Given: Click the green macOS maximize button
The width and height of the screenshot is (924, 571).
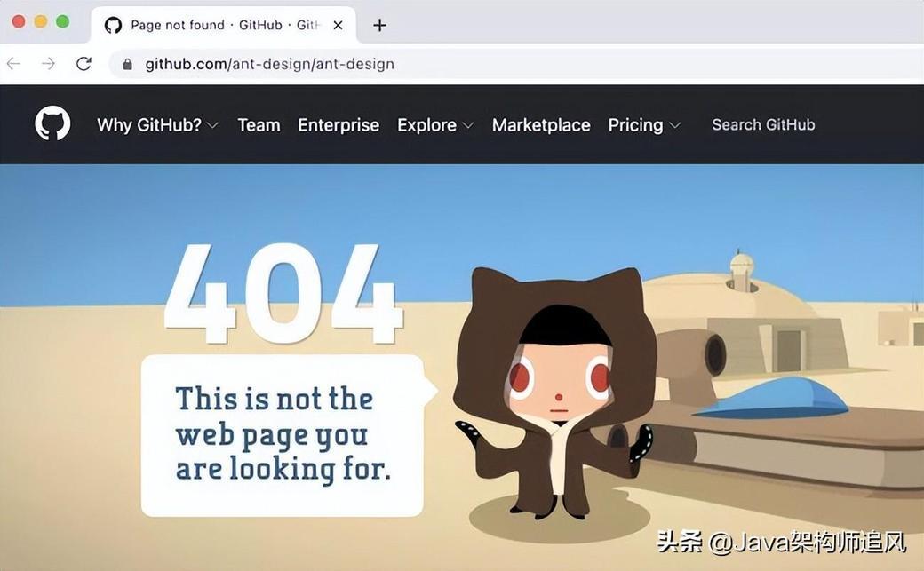Looking at the screenshot, I should pos(62,22).
